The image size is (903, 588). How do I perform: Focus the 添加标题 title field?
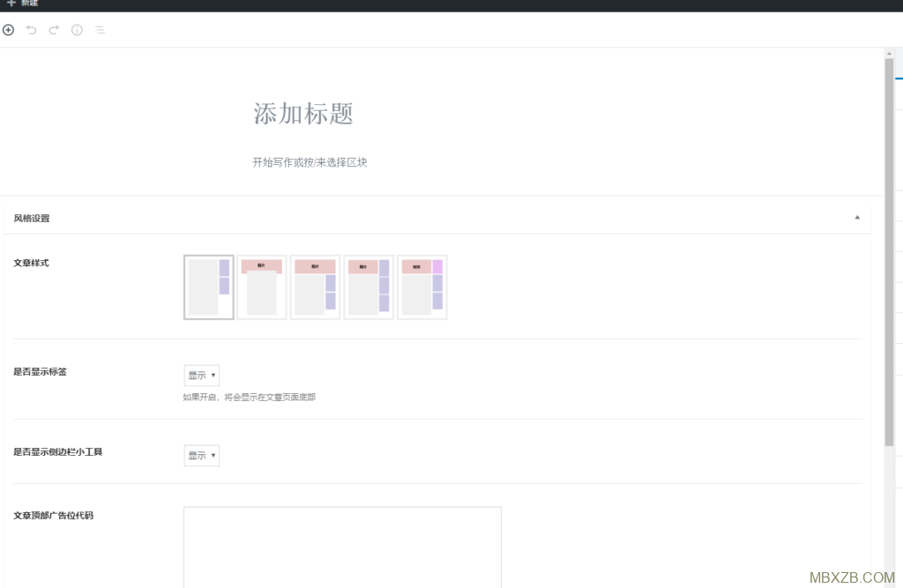(x=303, y=114)
